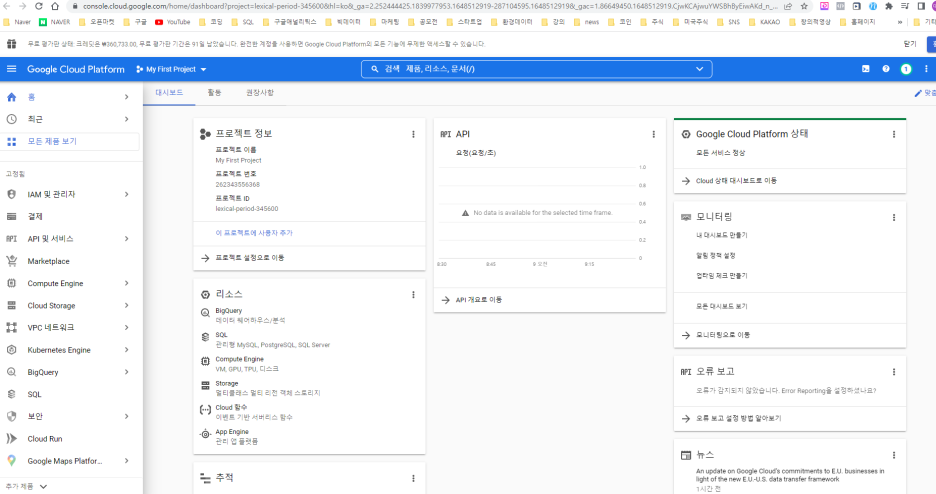Expand the API 및 서비스 submenu chevron
This screenshot has width=936, height=494.
click(127, 239)
